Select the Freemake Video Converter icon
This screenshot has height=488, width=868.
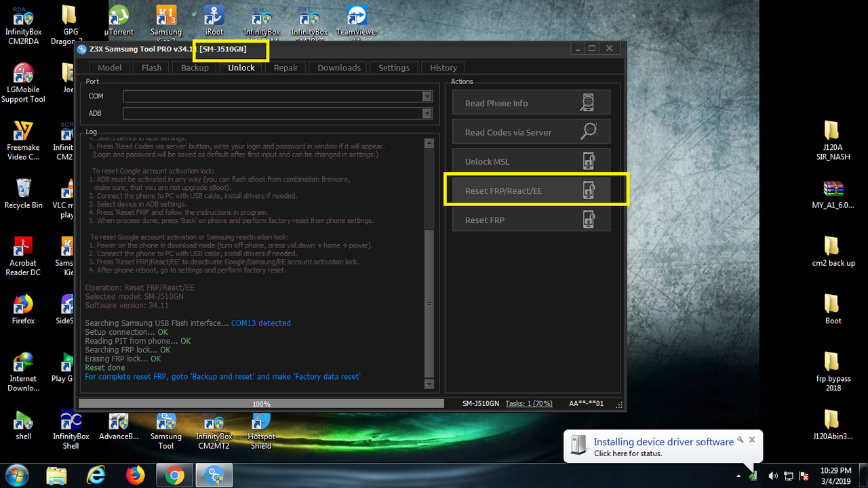point(23,141)
